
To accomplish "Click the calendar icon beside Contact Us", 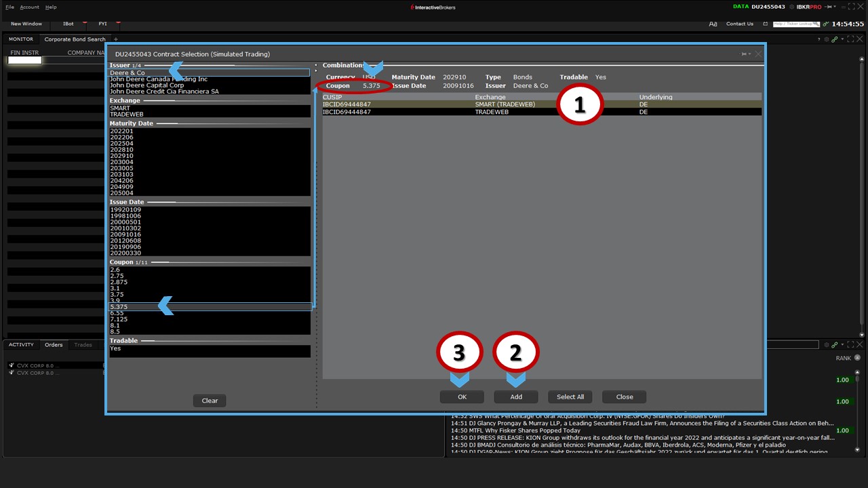I will [x=765, y=24].
